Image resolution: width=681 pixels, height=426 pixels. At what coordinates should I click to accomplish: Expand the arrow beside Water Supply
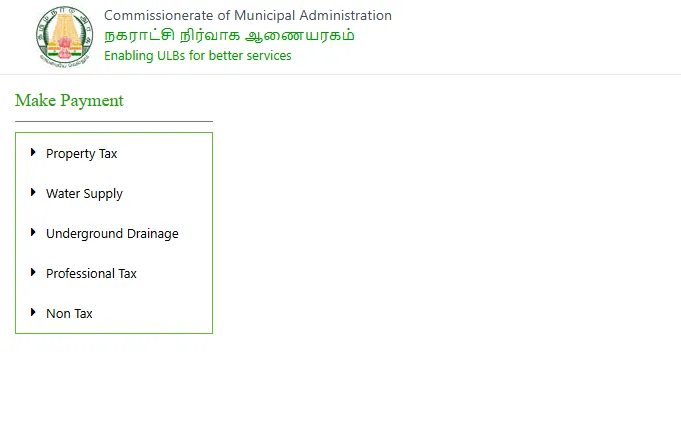[33, 193]
